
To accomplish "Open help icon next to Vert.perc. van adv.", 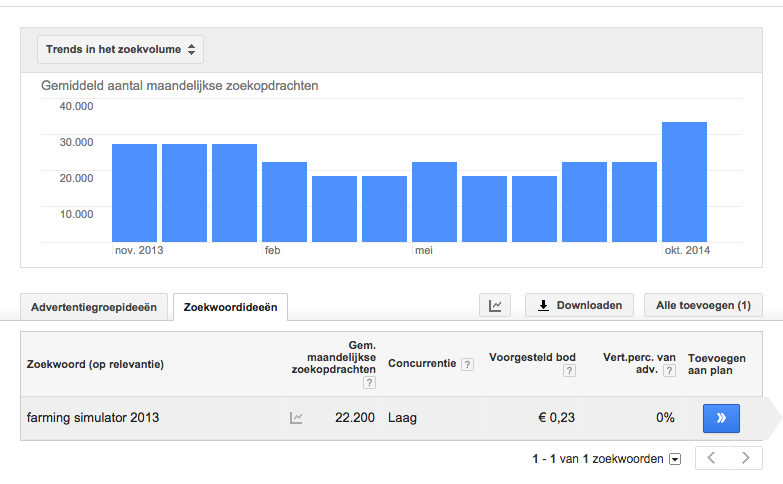I will click(x=670, y=371).
